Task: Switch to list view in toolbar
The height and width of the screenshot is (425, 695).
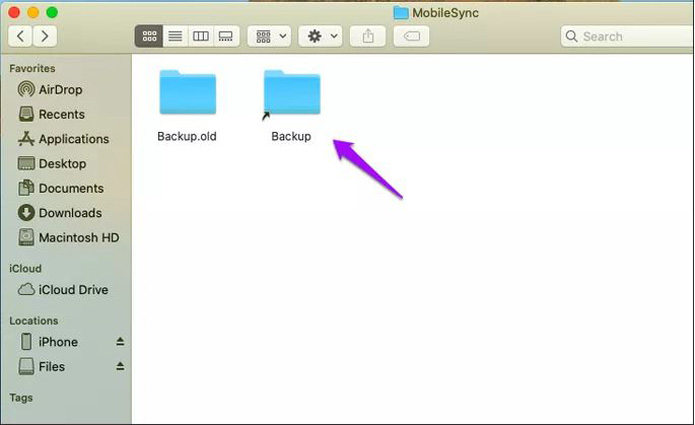Action: [175, 36]
